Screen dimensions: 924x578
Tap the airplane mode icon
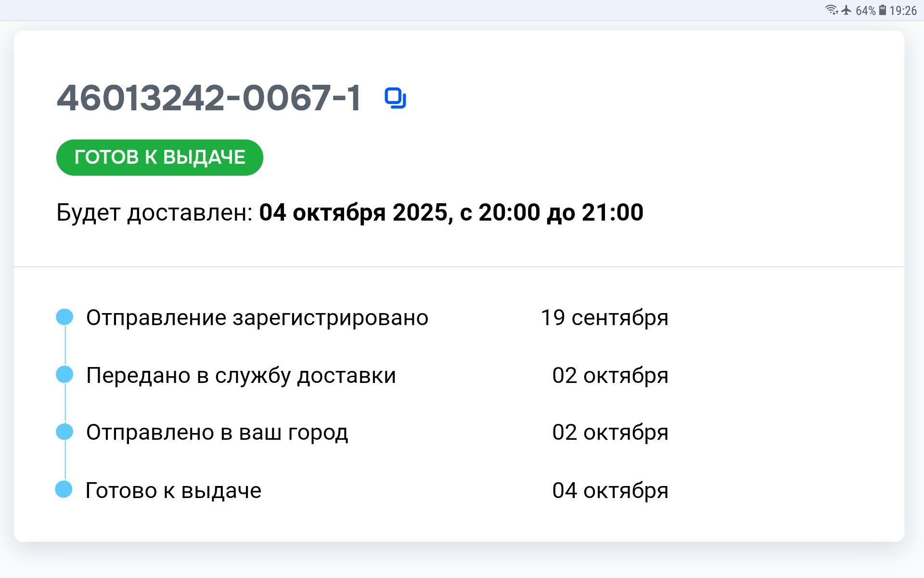click(846, 10)
